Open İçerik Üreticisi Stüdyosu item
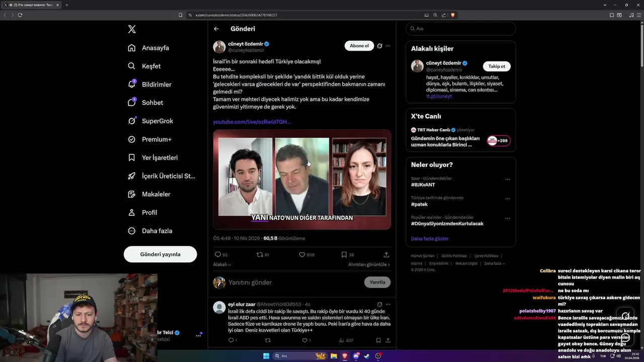The height and width of the screenshot is (362, 644). 162,176
